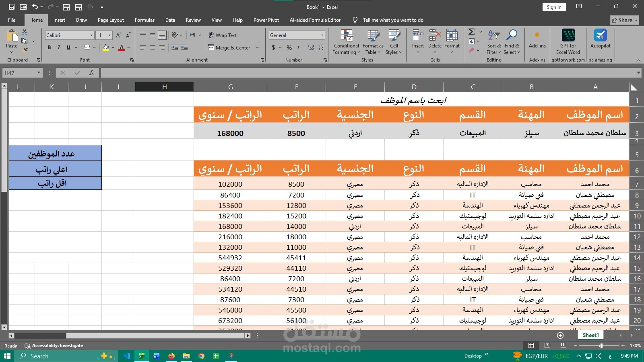Toggle Wrap Text
Viewport: 644px width, 362px height.
coord(223,35)
